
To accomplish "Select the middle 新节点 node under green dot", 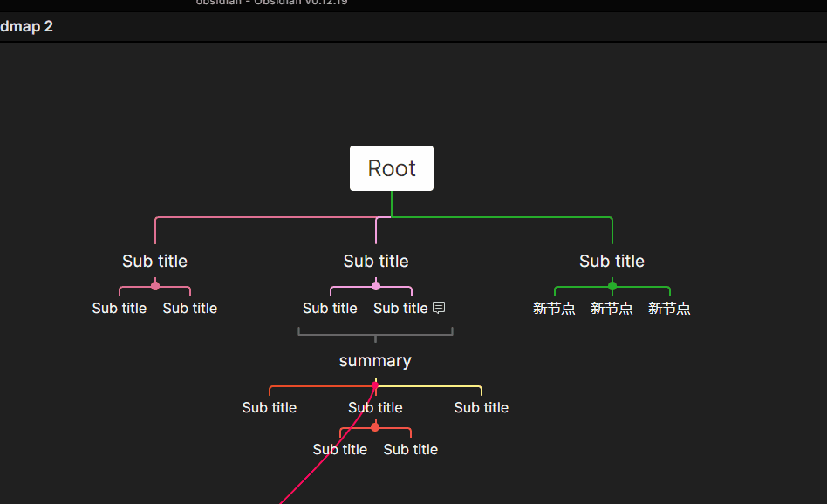I will [612, 308].
